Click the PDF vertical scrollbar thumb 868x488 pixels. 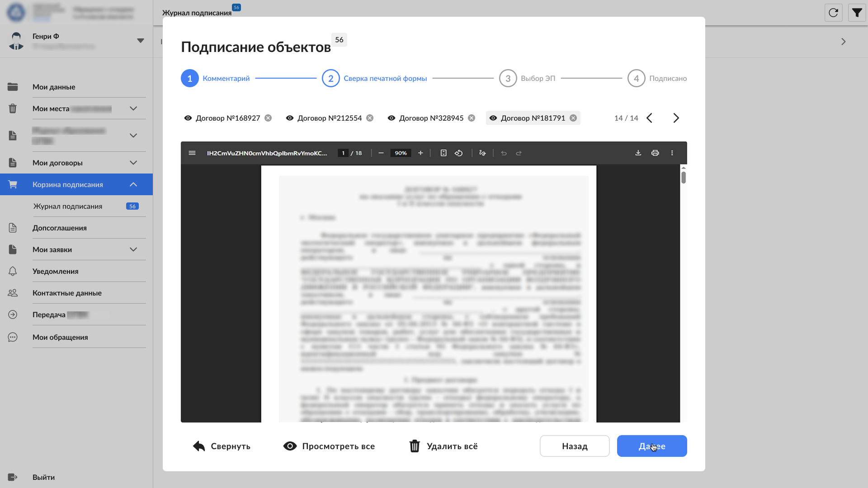pyautogui.click(x=684, y=178)
